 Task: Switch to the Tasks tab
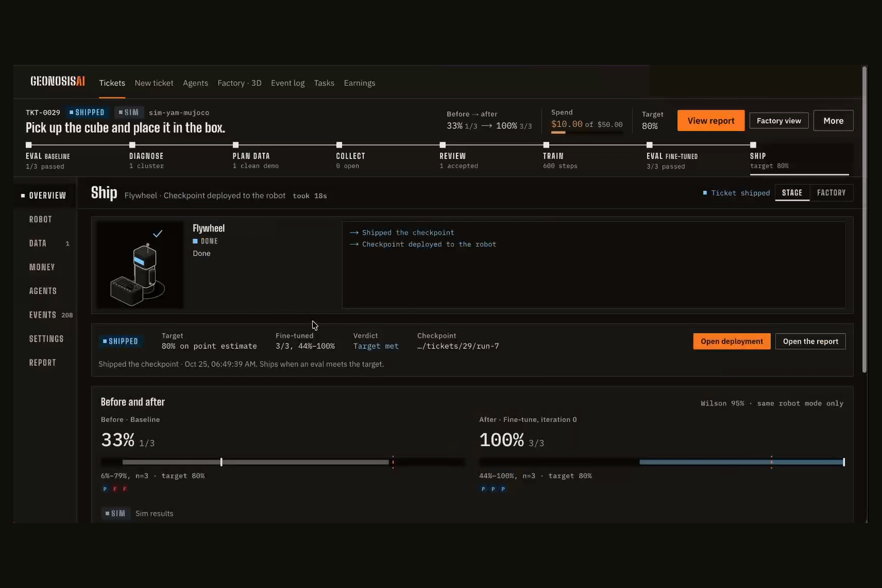[x=324, y=83]
